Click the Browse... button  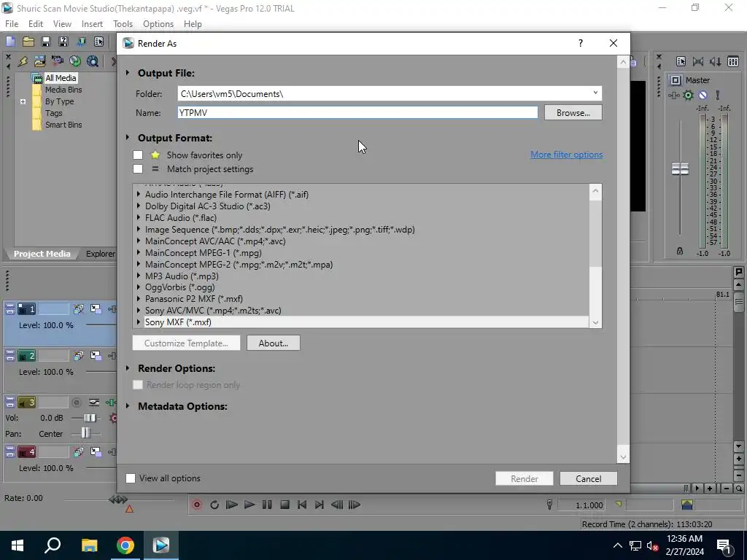(x=573, y=113)
